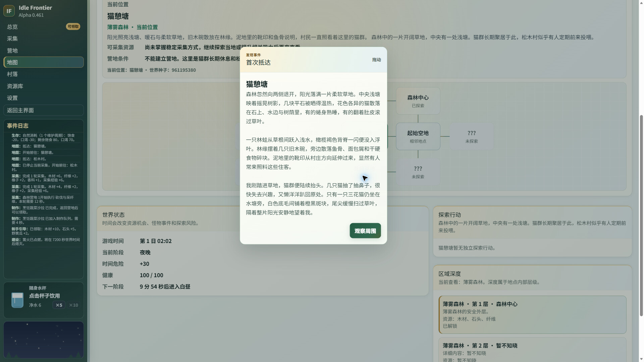644x362 pixels.
Task: Select the 森林中心 map node
Action: (418, 101)
